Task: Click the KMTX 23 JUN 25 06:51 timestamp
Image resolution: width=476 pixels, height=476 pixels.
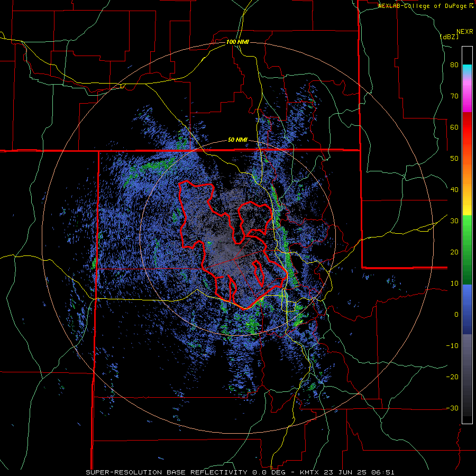Action: 347,472
